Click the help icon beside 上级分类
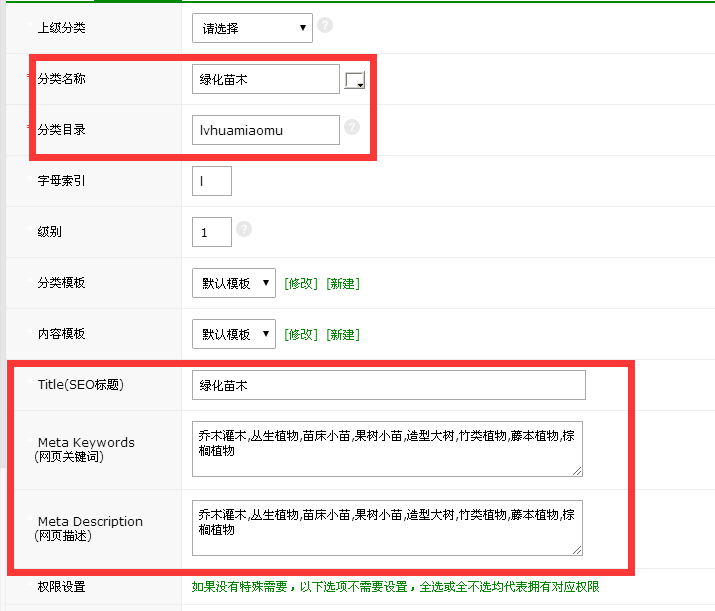This screenshot has width=715, height=611. (325, 26)
